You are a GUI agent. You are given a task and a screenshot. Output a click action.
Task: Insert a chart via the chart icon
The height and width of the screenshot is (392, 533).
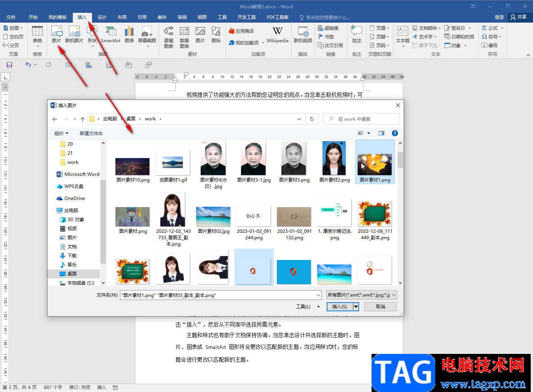coord(129,34)
